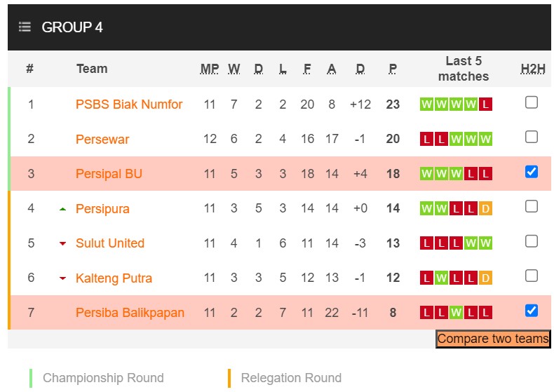Click Persiba Balikpapan's green win badge
The height and width of the screenshot is (392, 554).
pyautogui.click(x=456, y=313)
